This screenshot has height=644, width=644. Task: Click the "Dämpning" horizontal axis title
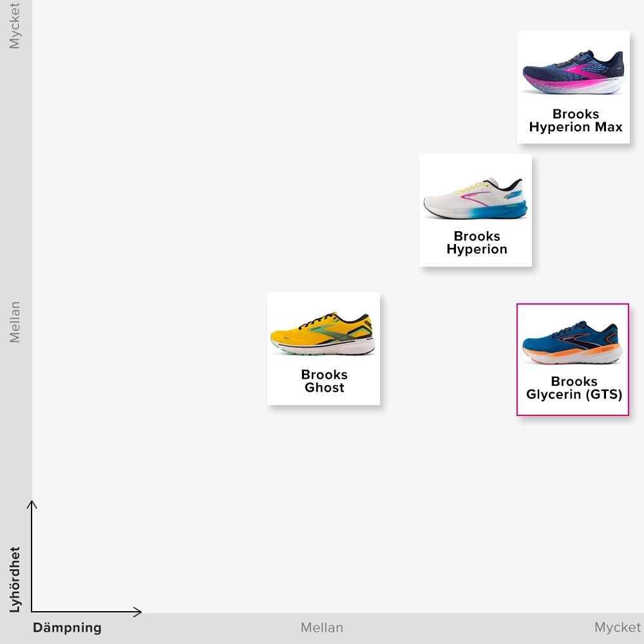(x=67, y=628)
